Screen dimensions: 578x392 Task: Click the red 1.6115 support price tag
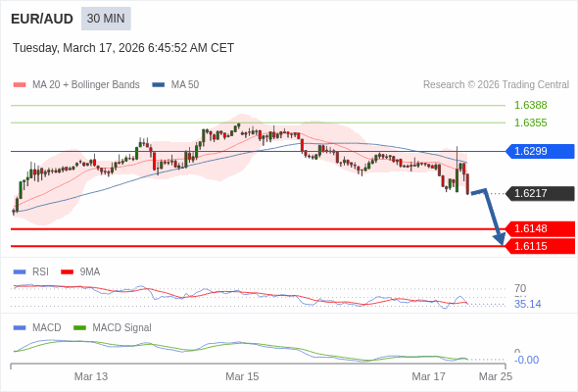click(x=540, y=246)
